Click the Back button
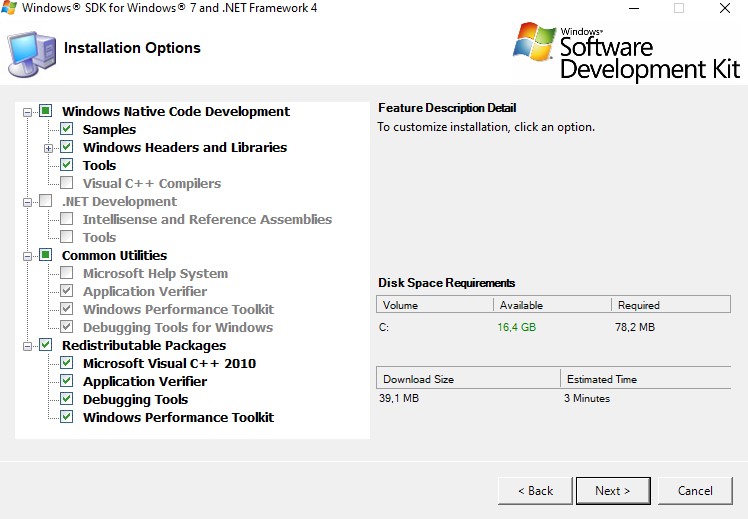Viewport: 748px width, 519px height. 535,491
